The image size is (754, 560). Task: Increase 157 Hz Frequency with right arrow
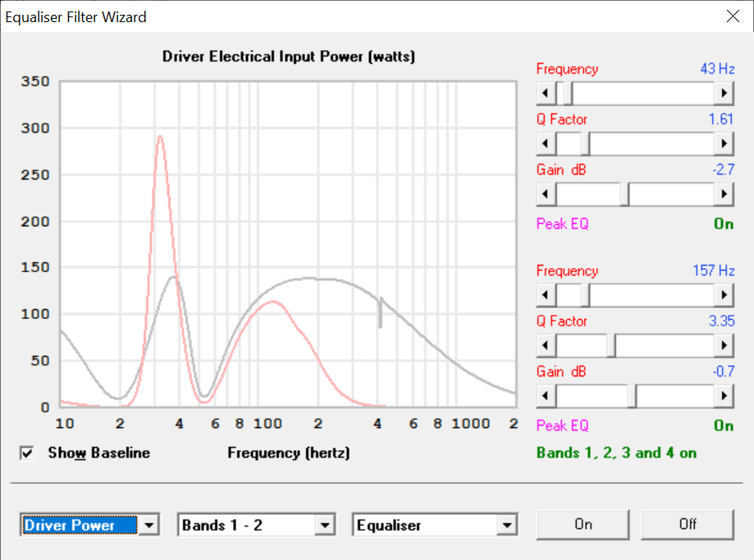(724, 294)
